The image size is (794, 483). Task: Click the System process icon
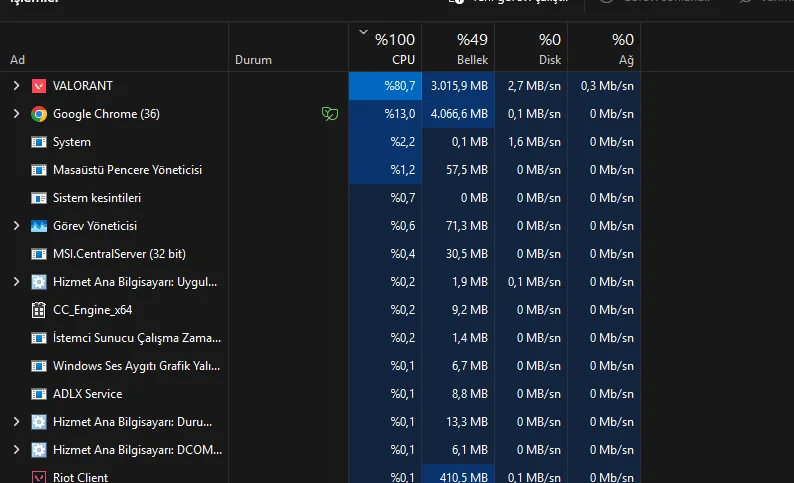pyautogui.click(x=39, y=142)
